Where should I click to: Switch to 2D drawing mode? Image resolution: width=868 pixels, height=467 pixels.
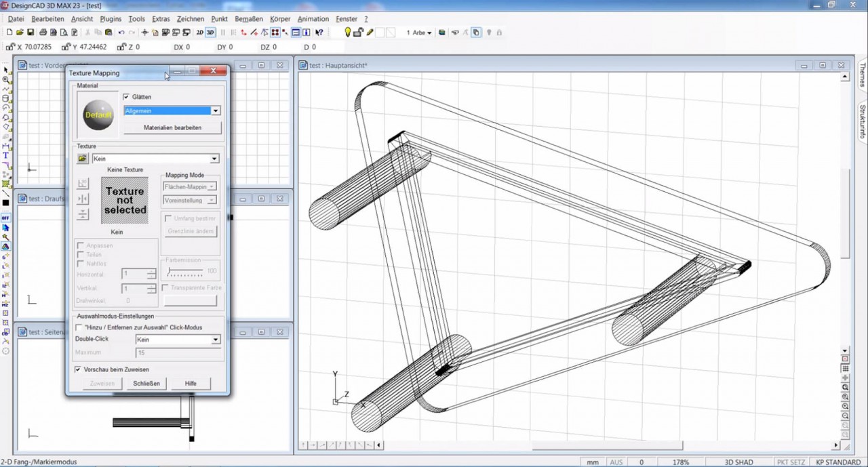tap(200, 32)
